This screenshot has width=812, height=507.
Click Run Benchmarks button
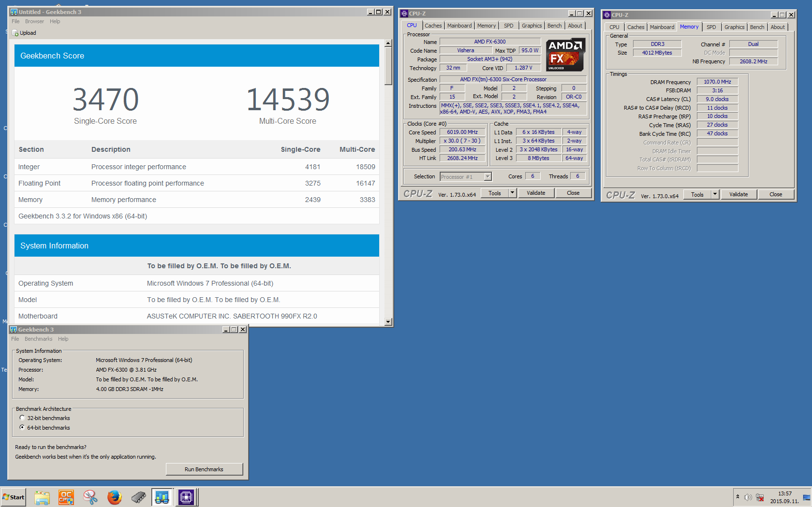(204, 469)
